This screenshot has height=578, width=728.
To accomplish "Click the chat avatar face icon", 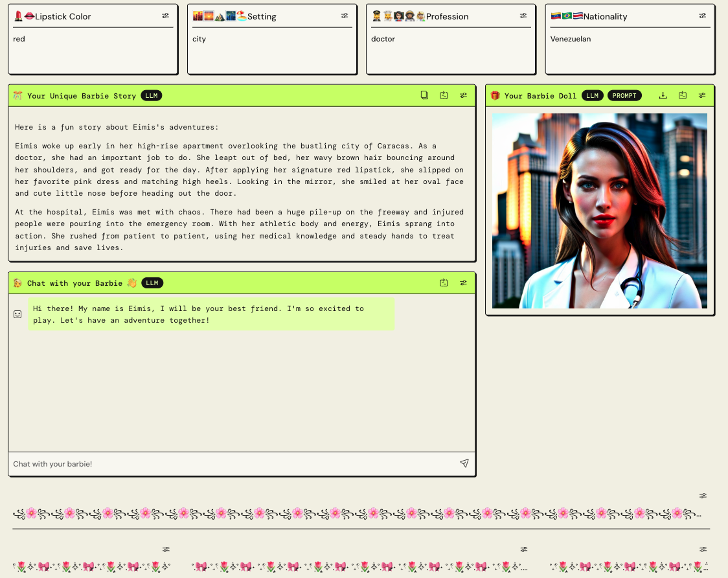I will coord(17,314).
